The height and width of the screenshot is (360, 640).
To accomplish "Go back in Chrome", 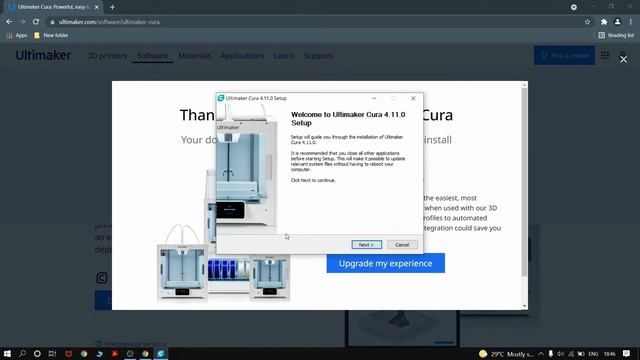I will [x=9, y=22].
